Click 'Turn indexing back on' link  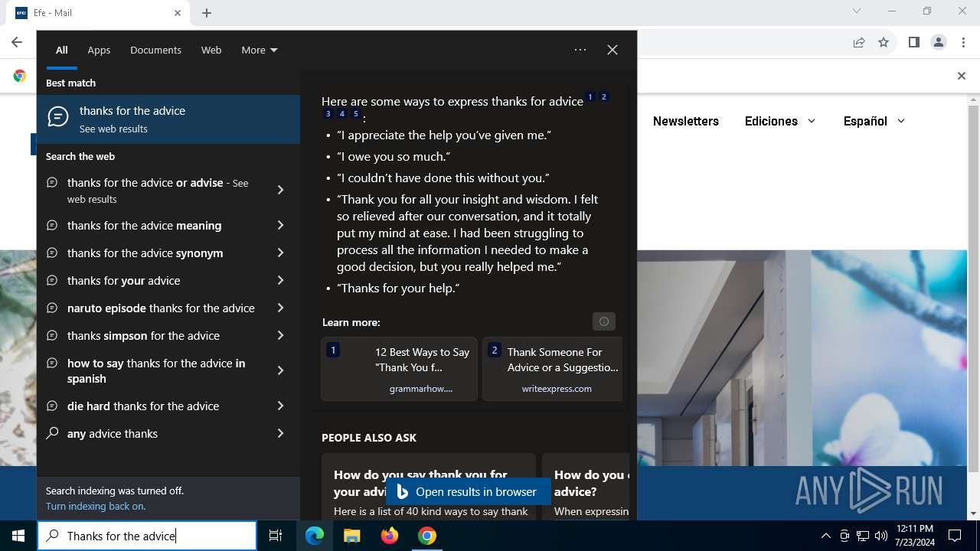tap(96, 506)
